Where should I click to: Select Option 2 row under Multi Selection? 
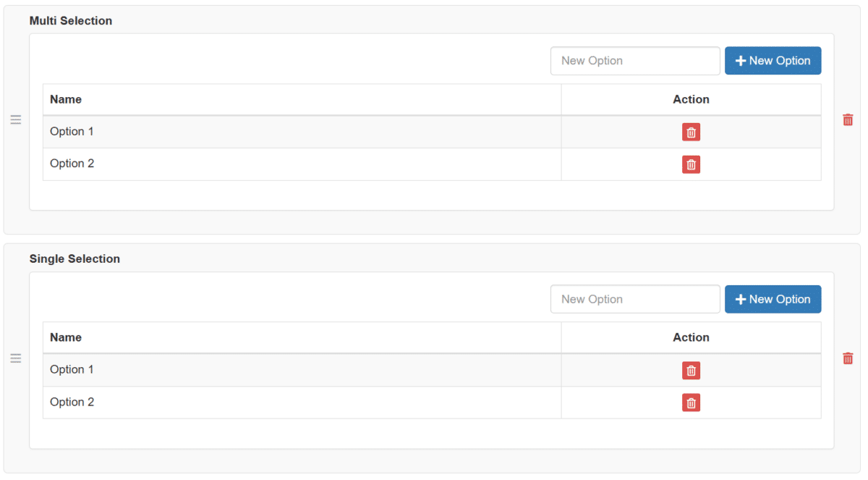pyautogui.click(x=432, y=164)
